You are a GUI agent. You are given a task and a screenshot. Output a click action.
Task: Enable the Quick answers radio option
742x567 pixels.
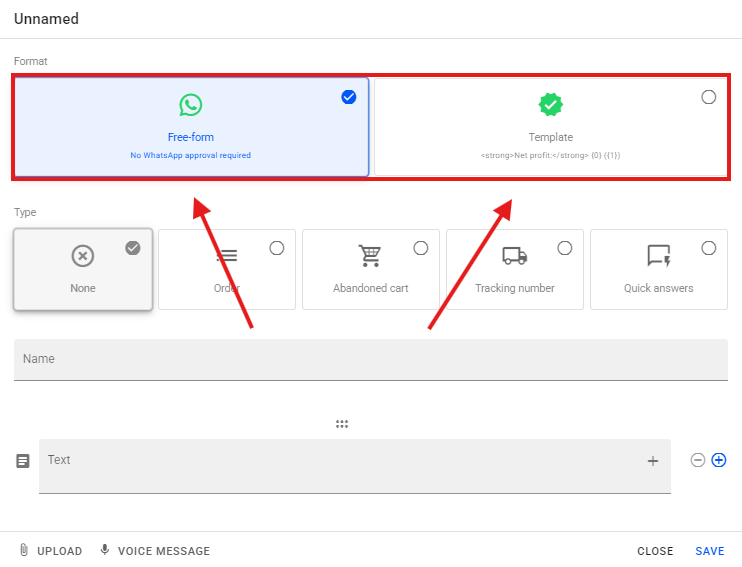[709, 248]
